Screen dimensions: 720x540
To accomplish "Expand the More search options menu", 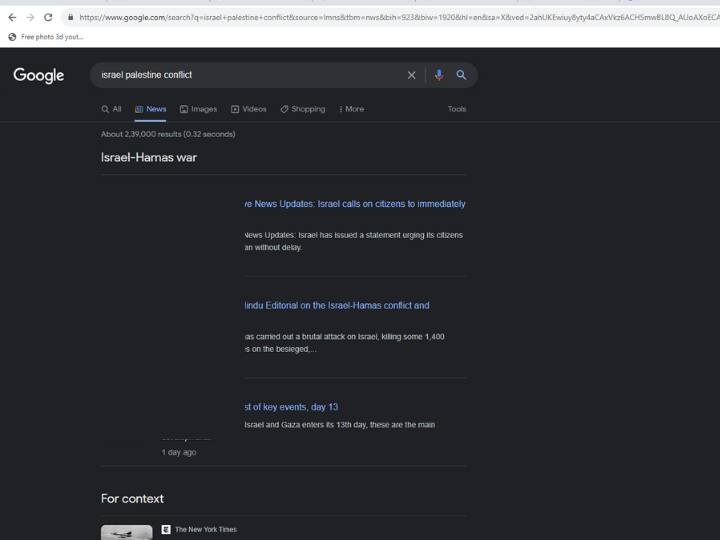I will pyautogui.click(x=352, y=109).
